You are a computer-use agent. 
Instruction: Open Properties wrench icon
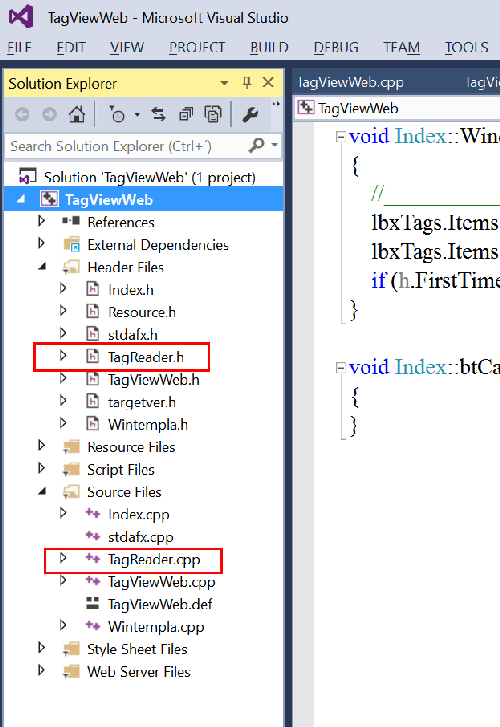point(250,114)
